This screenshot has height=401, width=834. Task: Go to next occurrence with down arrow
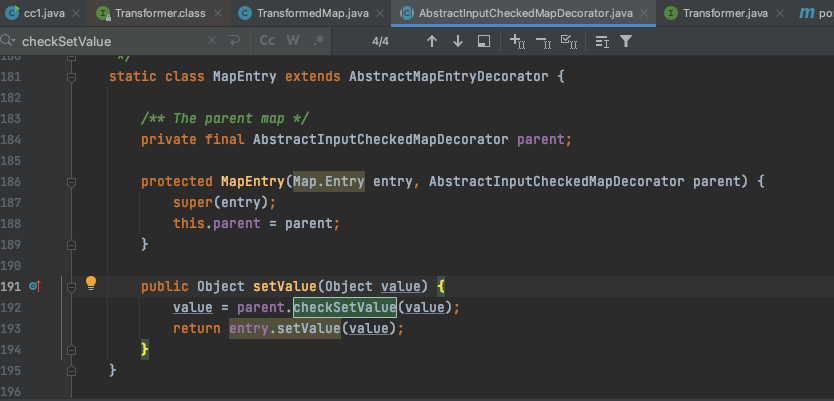(x=457, y=41)
